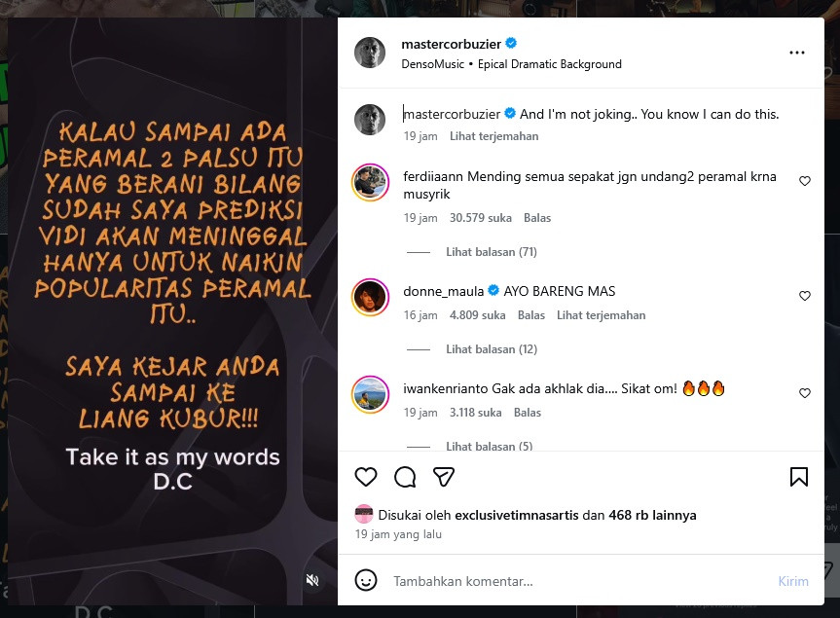Share the post via paper plane icon

pos(444,477)
